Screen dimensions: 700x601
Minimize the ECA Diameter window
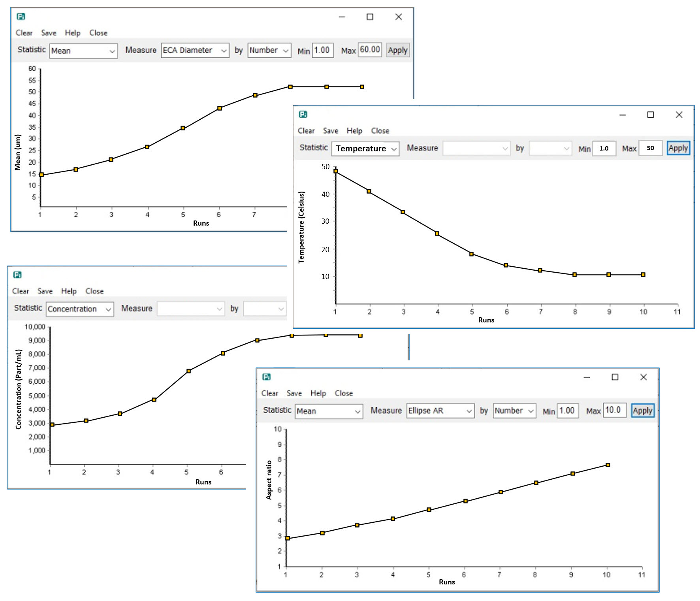pos(342,17)
